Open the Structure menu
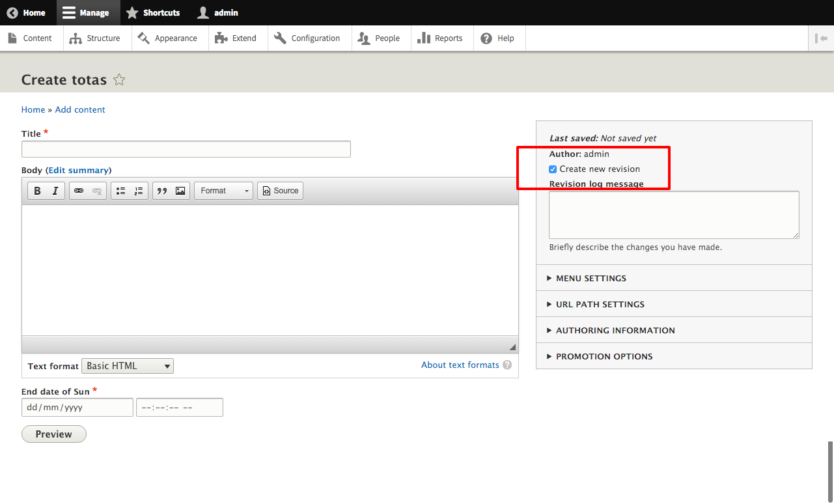The image size is (834, 504). tap(103, 38)
